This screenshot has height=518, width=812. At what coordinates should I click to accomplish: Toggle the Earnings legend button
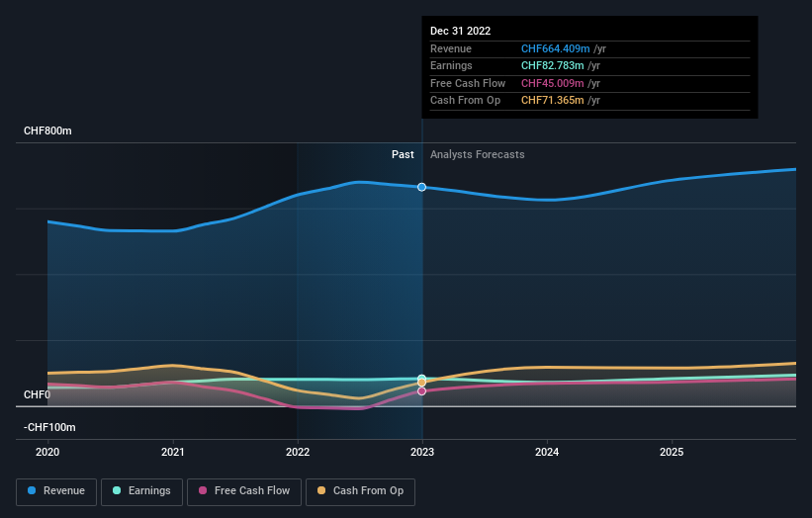pos(141,491)
